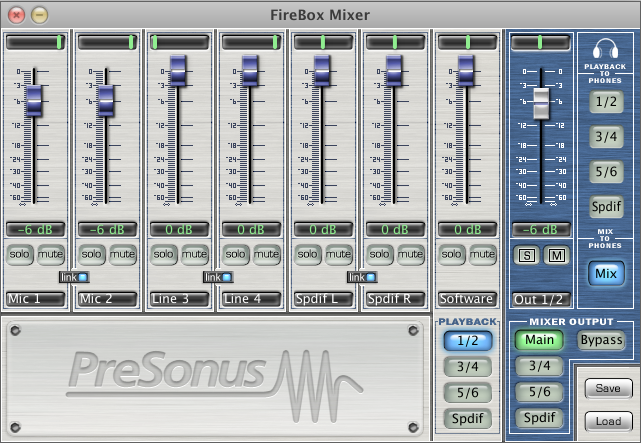Route mixer output to 5/6

[539, 392]
